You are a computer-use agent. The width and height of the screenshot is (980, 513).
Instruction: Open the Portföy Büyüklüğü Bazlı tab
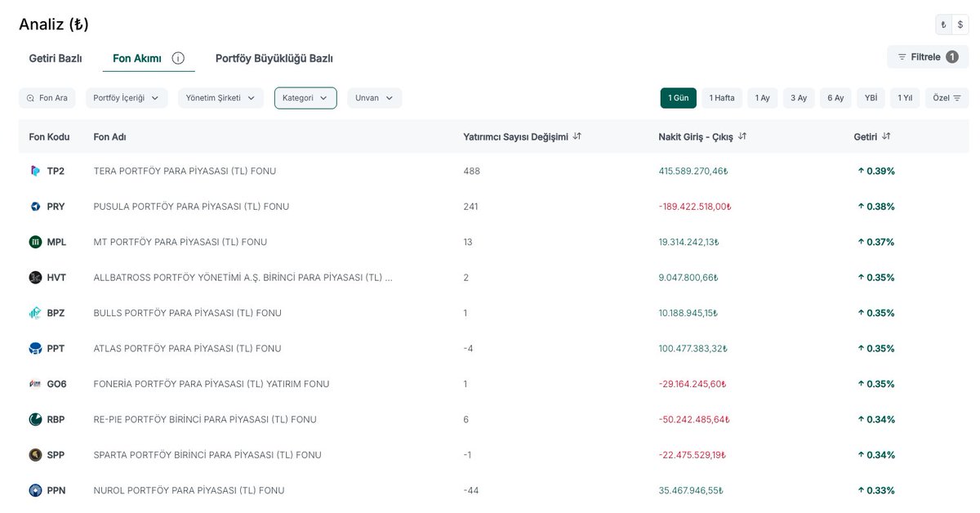pos(274,58)
